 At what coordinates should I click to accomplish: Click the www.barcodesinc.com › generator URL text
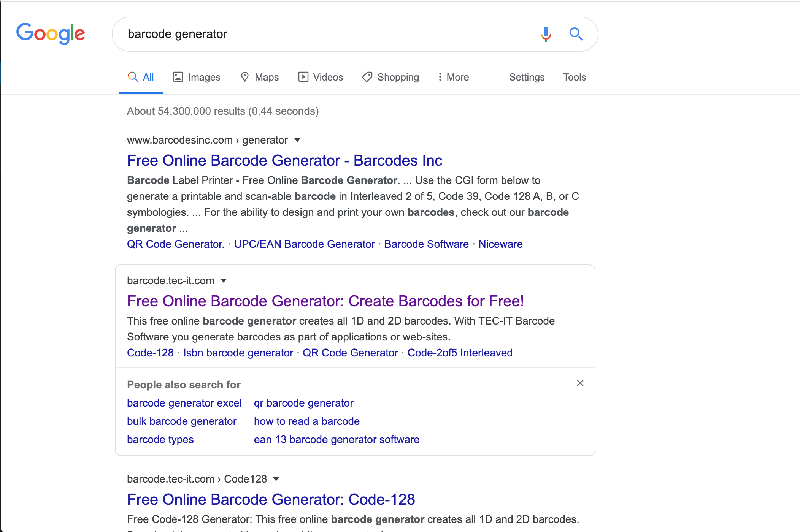tap(207, 140)
